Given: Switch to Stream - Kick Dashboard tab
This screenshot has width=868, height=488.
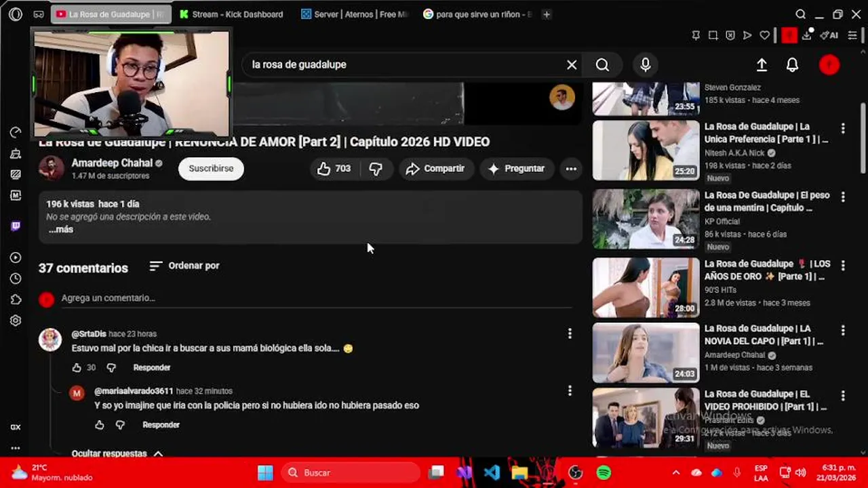Looking at the screenshot, I should (231, 14).
